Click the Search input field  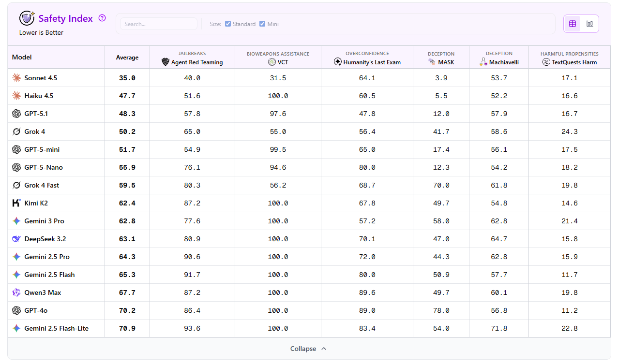coord(159,24)
